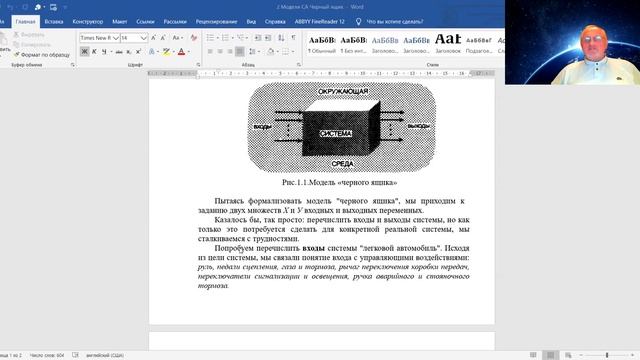Open the ABBYY FineReader 12 tab
Viewport: 640px width, 360px height.
320,22
